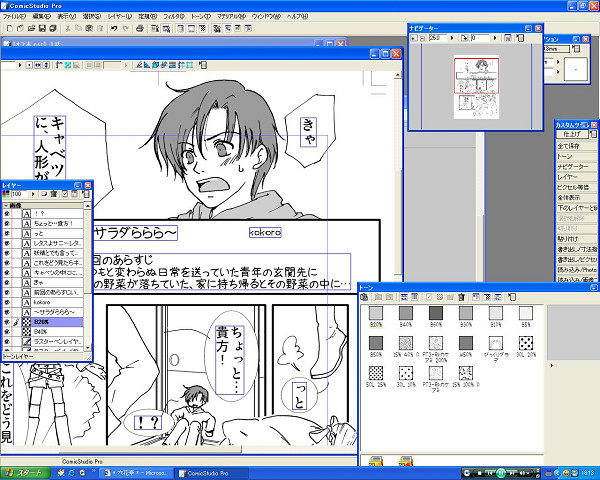Screen dimensions: 600x480
Task: Open opacity dropdown arrow in Layer panel
Action: 33,194
